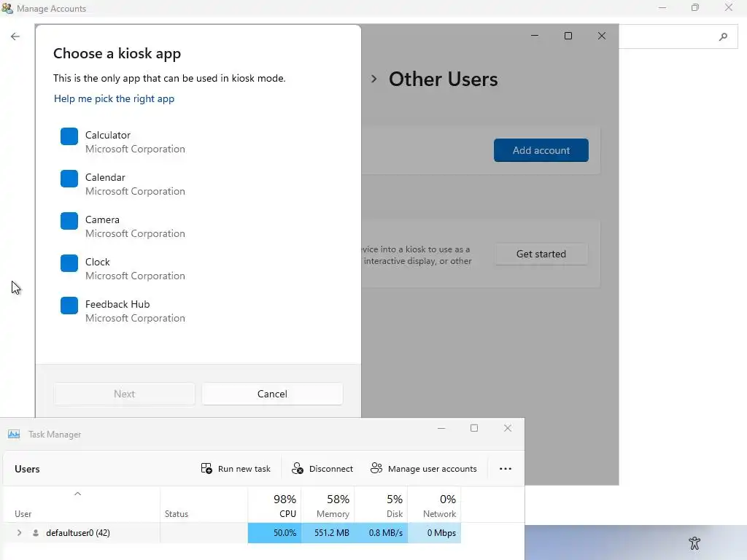Click the Help me pick the right app link
Image resolution: width=747 pixels, height=560 pixels.
pos(115,98)
